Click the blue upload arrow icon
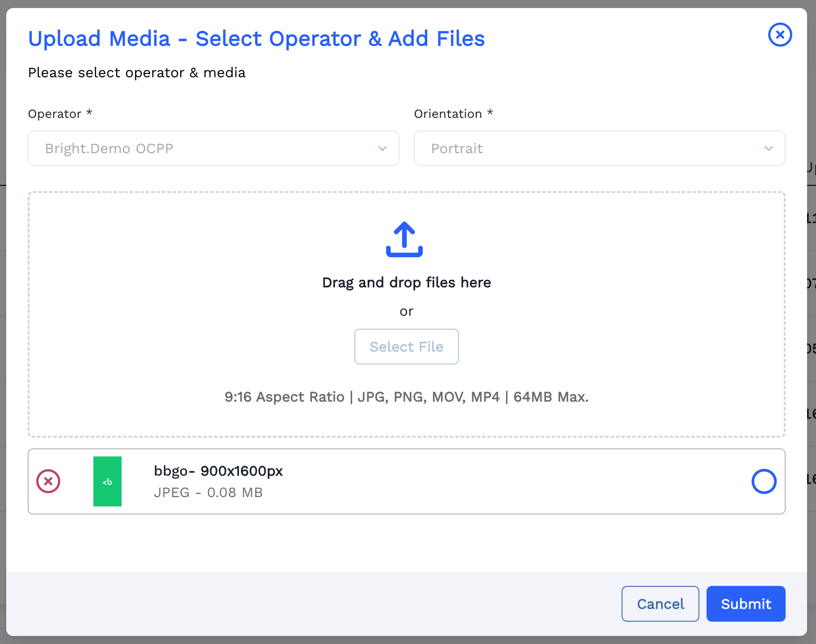This screenshot has width=816, height=644. click(404, 239)
